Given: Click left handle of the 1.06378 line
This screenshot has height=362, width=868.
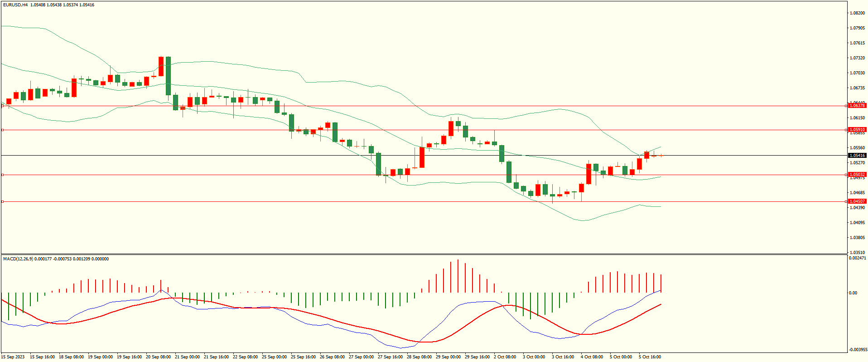Looking at the screenshot, I should tap(2, 106).
